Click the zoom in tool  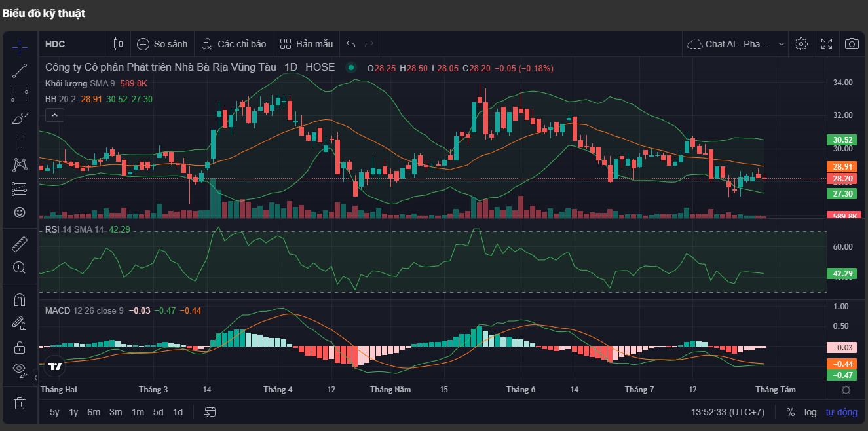click(x=20, y=267)
